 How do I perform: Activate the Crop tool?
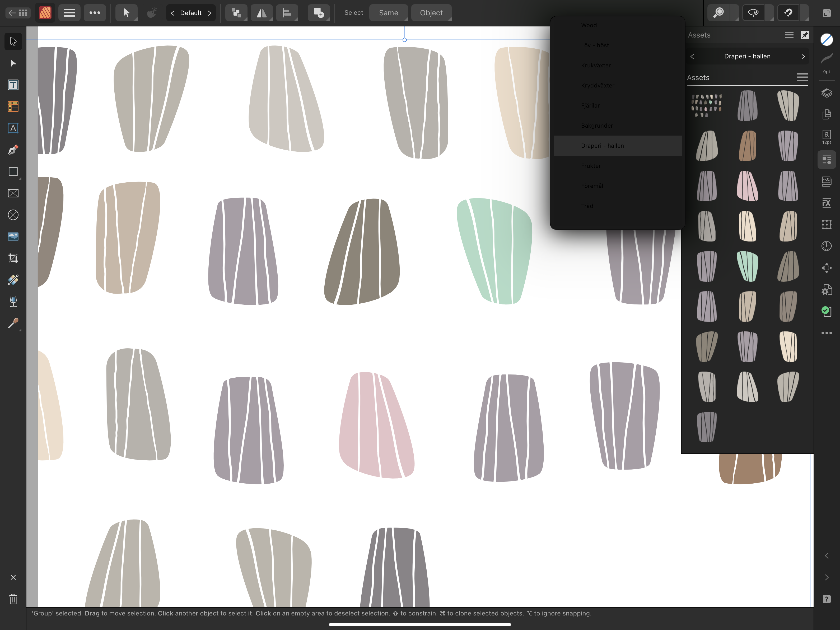click(x=13, y=258)
